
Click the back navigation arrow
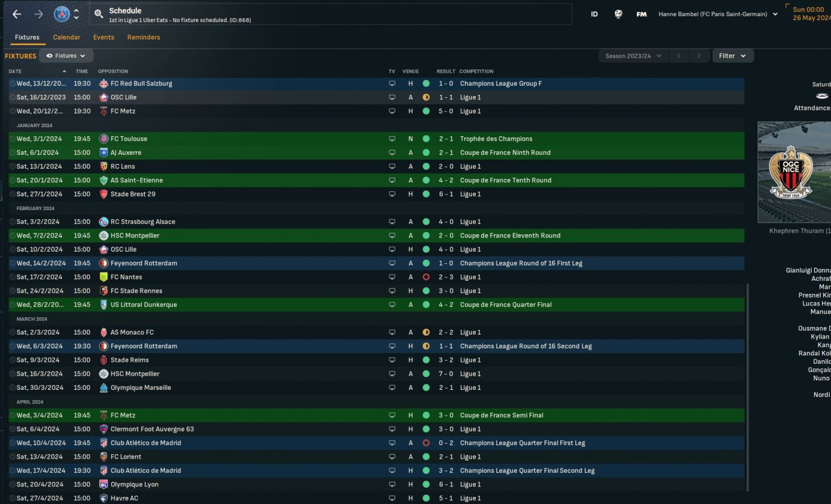(x=17, y=14)
